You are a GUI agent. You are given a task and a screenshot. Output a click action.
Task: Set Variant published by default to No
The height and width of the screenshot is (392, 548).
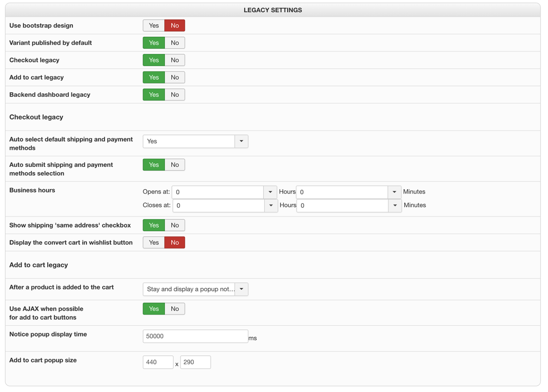tap(175, 43)
